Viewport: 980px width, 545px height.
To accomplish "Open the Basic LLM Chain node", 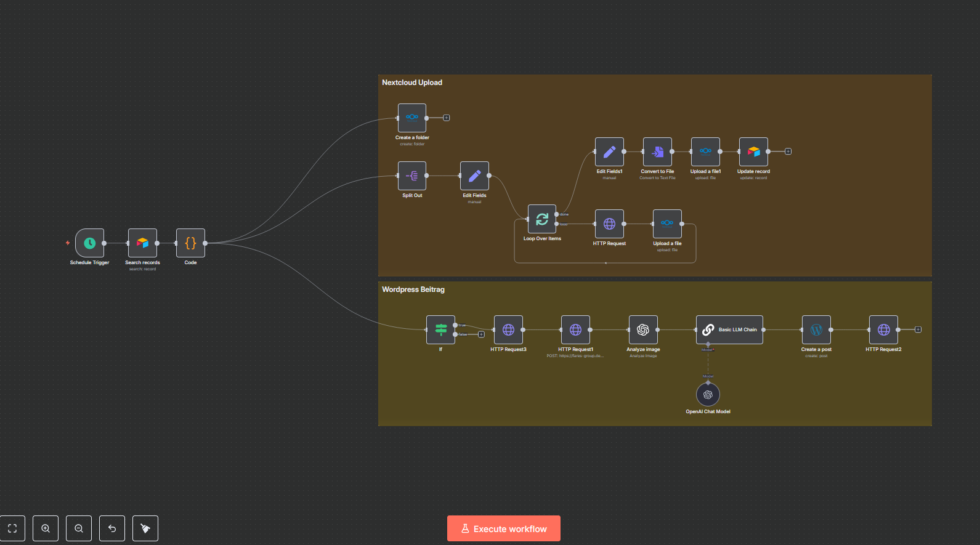I will (x=729, y=329).
